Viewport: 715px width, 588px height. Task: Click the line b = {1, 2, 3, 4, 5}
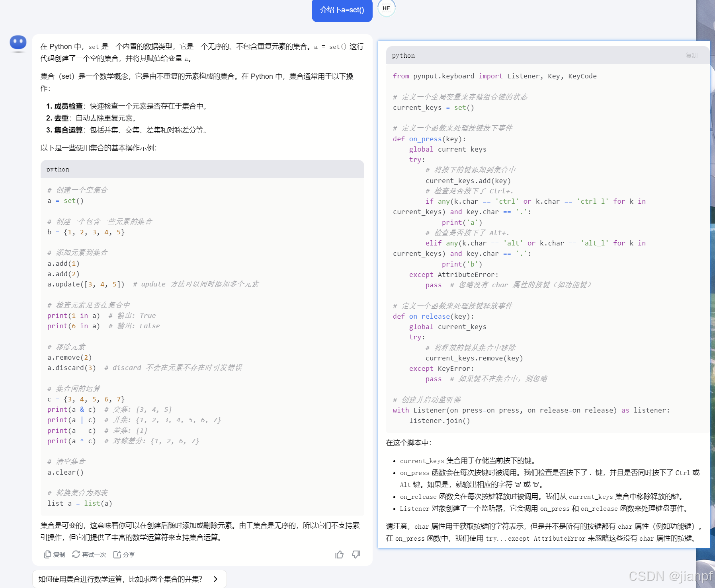click(x=86, y=232)
